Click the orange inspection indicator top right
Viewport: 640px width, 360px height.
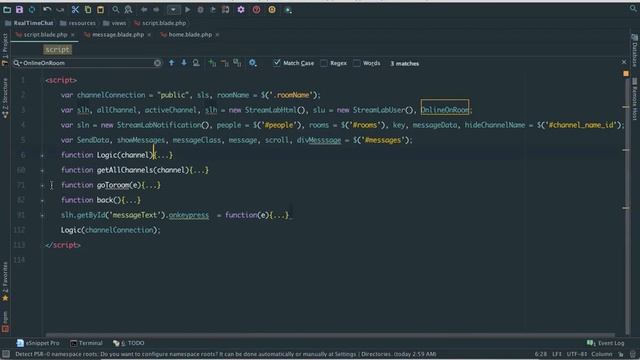pyautogui.click(x=626, y=73)
